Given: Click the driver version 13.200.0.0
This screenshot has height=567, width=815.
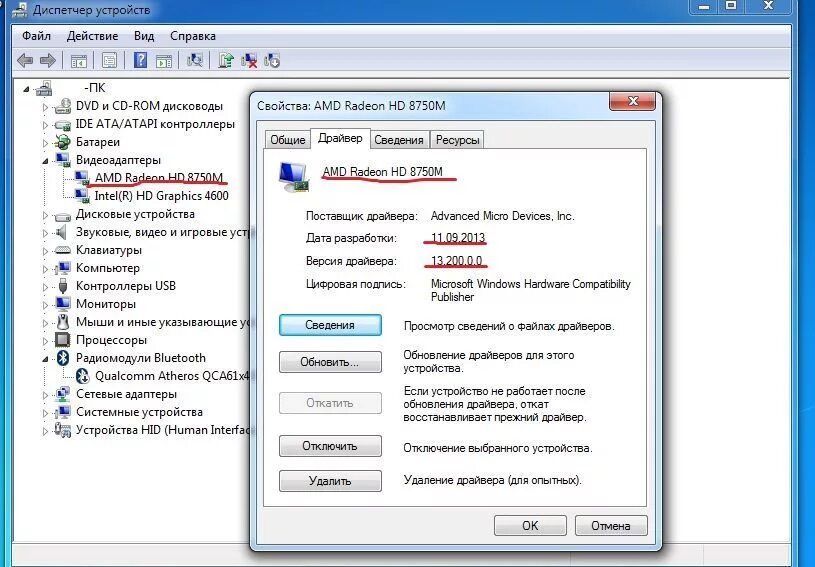Looking at the screenshot, I should (456, 261).
